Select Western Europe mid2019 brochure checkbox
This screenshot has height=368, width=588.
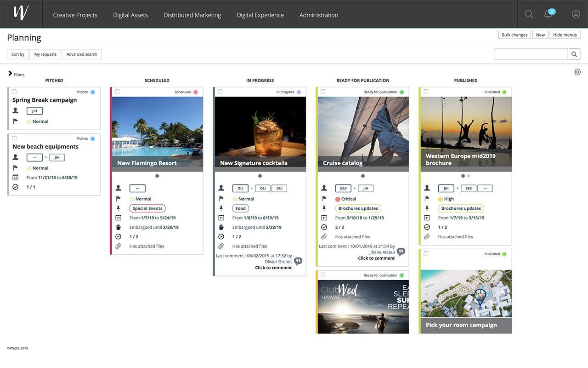pyautogui.click(x=425, y=92)
